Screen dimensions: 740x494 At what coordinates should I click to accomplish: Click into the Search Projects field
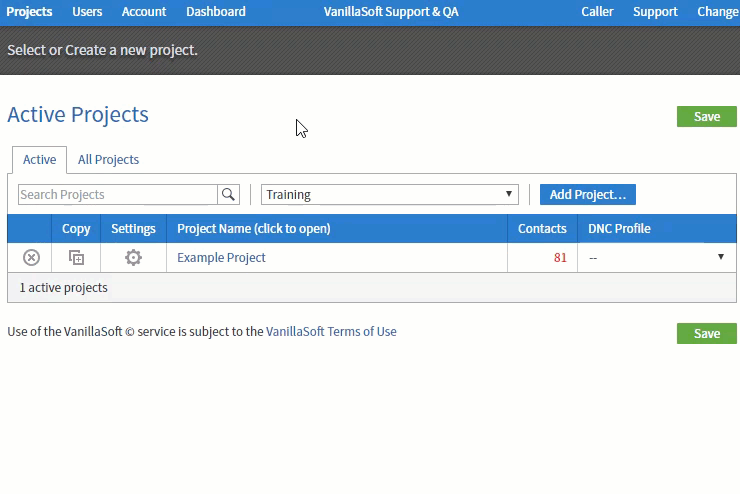tap(118, 194)
